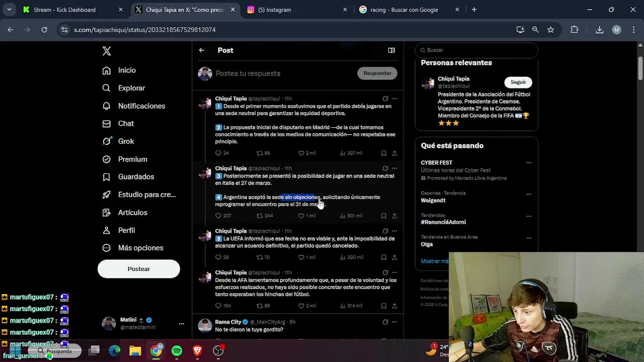Open more options for #RenunciáAdorni trend
This screenshot has width=644, height=362.
click(529, 216)
